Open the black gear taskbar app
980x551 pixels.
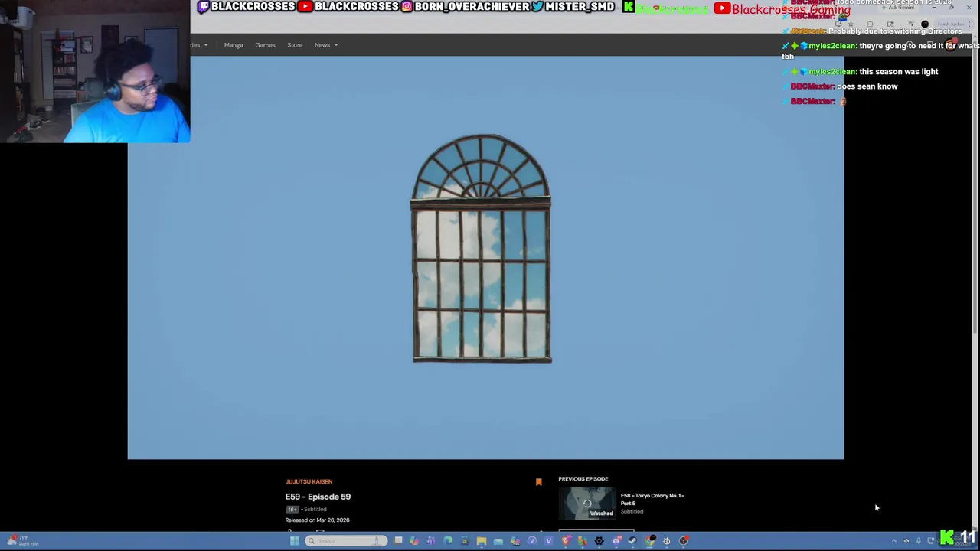point(599,541)
